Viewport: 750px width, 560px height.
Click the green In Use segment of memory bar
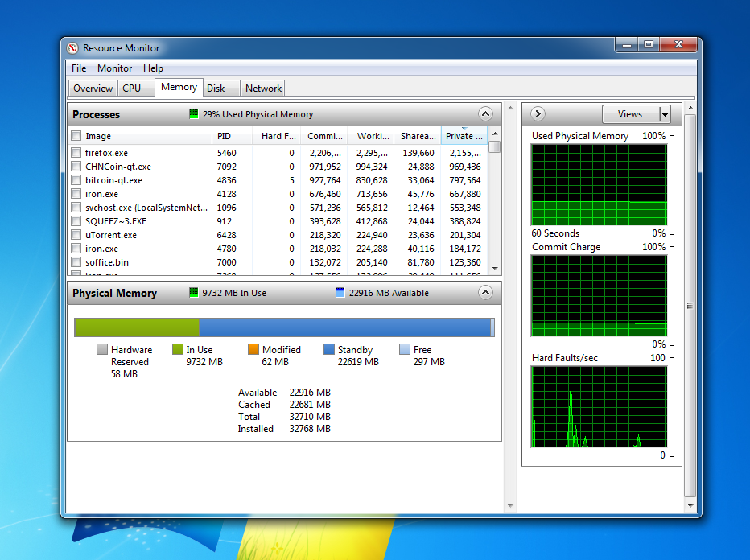[137, 327]
